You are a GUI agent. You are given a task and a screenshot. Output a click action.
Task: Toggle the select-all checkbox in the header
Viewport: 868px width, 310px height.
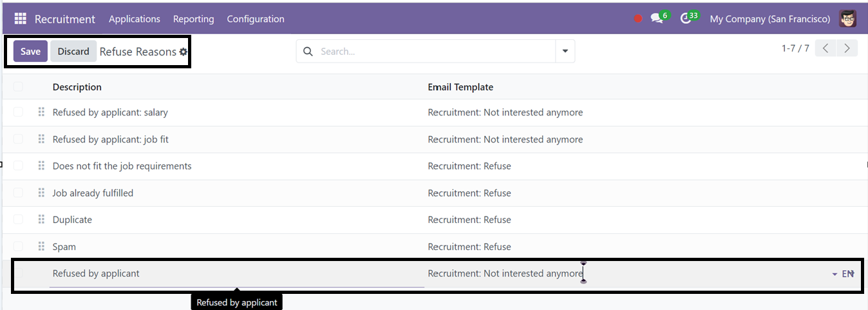18,86
